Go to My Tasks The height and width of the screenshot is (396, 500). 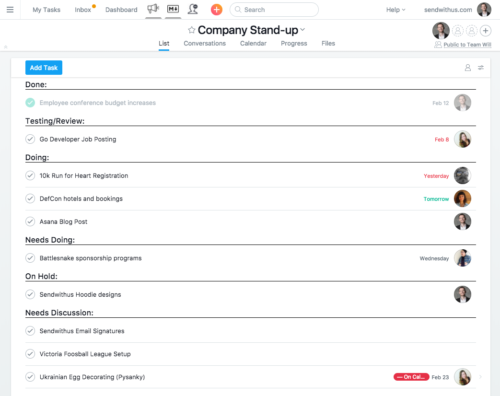click(46, 10)
